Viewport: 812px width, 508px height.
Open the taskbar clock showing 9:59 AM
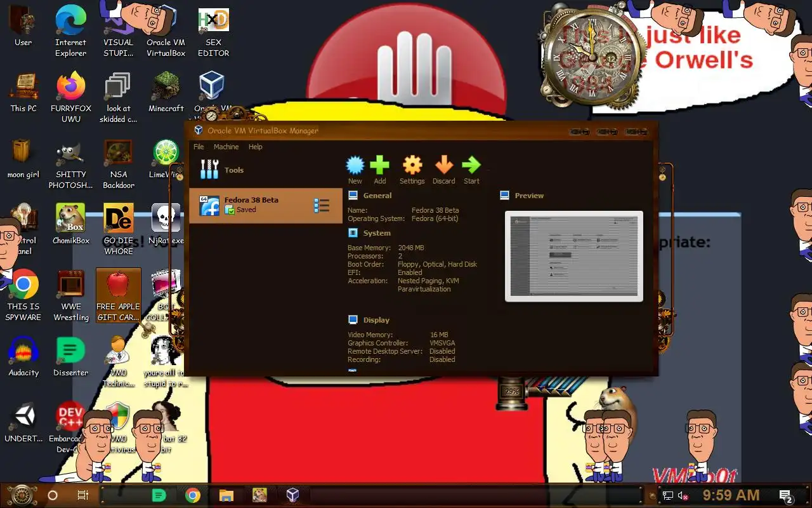(731, 495)
